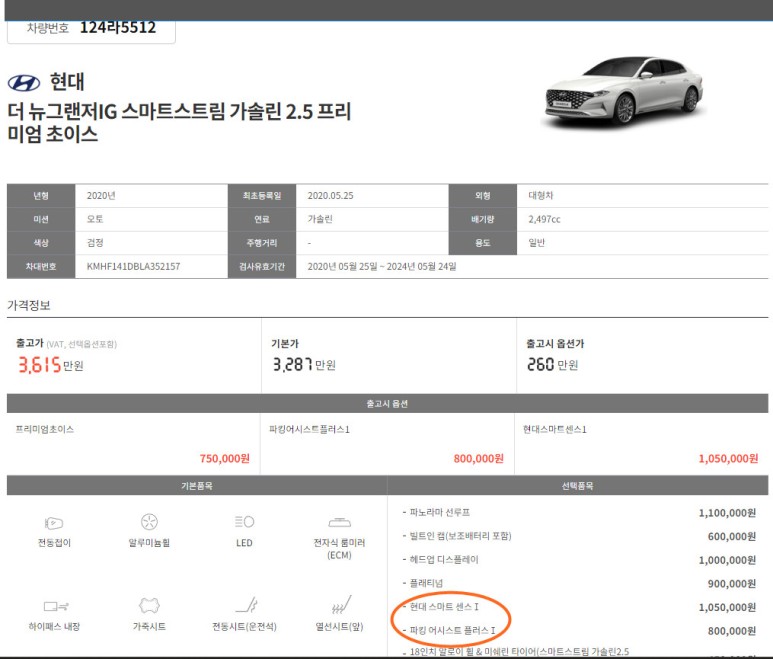Click the 파노라마 선루프 option row
This screenshot has height=659, width=773.
coord(579,513)
